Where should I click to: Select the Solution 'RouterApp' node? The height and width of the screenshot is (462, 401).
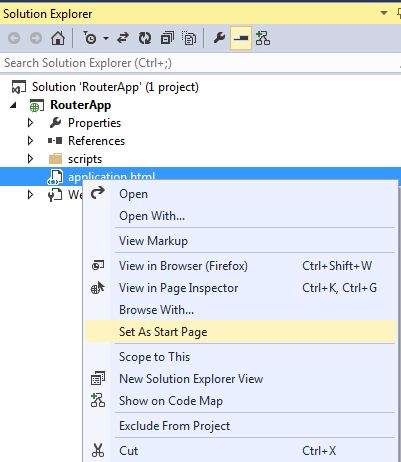pos(115,87)
